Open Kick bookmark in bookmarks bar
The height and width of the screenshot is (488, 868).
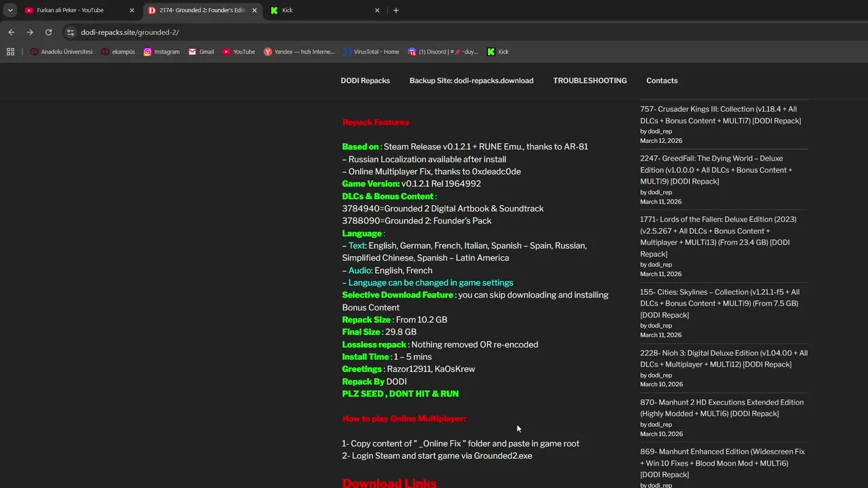(498, 52)
